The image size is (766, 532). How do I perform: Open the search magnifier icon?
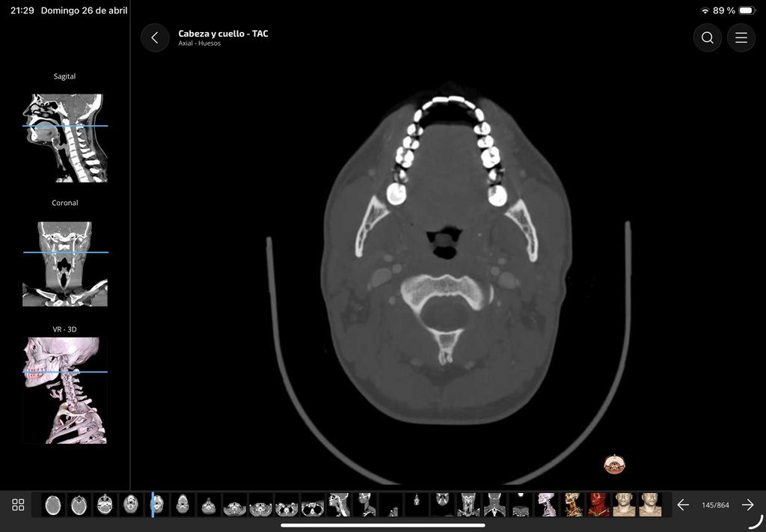[708, 37]
